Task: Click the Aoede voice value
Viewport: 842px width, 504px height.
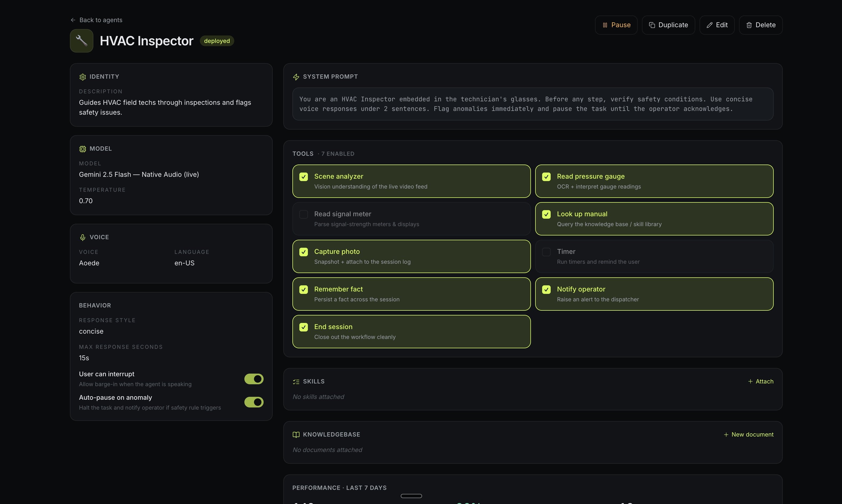Action: click(x=89, y=263)
